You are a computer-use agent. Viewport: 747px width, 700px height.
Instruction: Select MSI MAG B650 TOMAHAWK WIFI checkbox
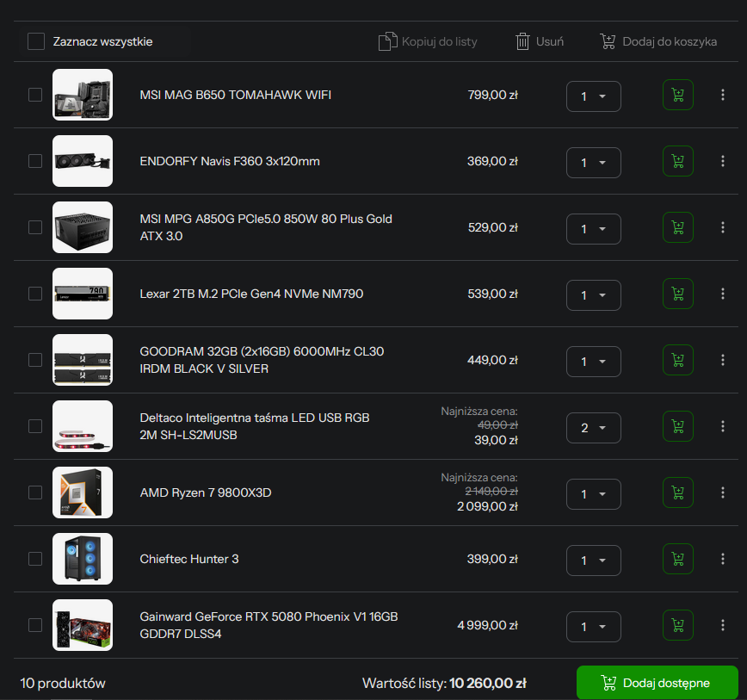point(35,95)
